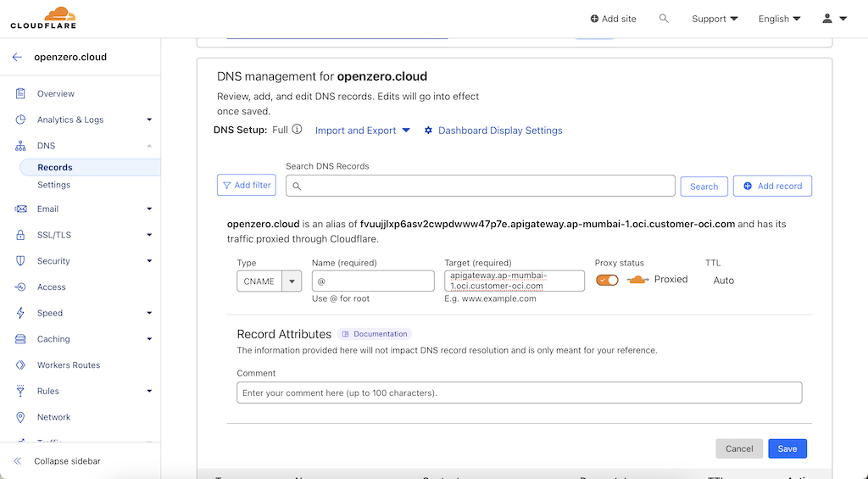Expand the Analytics & Logs menu
Viewport: 868px width, 479px height.
[149, 120]
